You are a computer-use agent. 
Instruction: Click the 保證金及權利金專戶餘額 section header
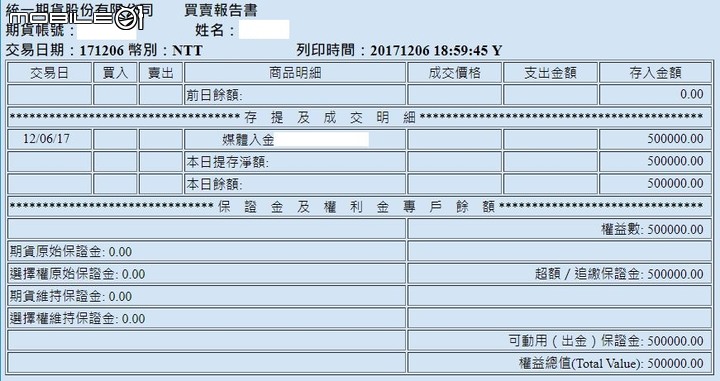(x=356, y=207)
